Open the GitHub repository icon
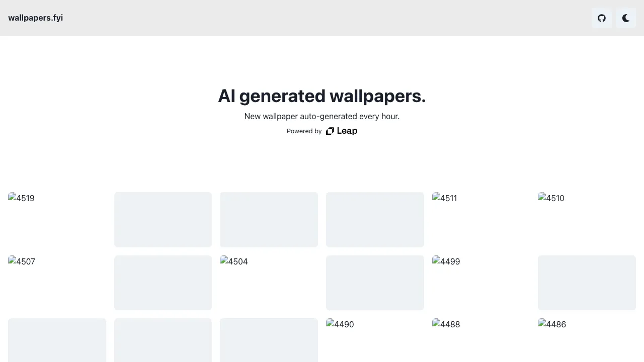Screen dimensions: 644x362 click(x=602, y=18)
